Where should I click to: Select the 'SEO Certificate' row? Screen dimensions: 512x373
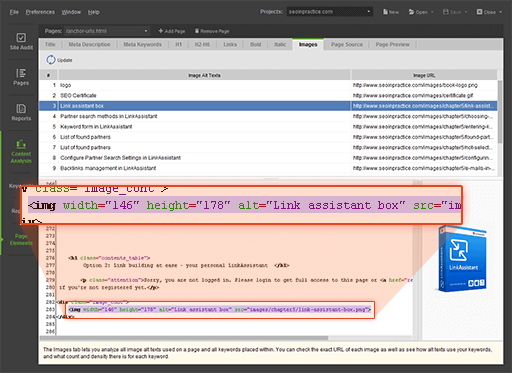[x=268, y=95]
